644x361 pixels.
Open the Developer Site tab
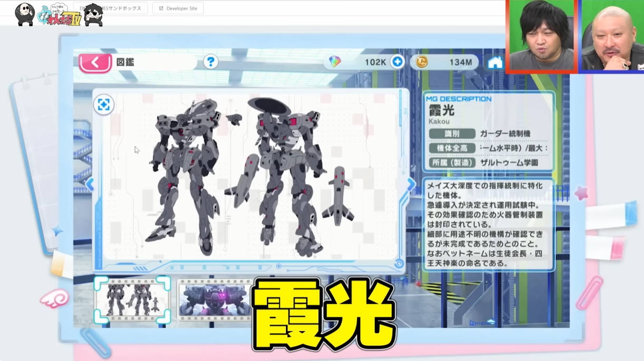click(x=178, y=8)
